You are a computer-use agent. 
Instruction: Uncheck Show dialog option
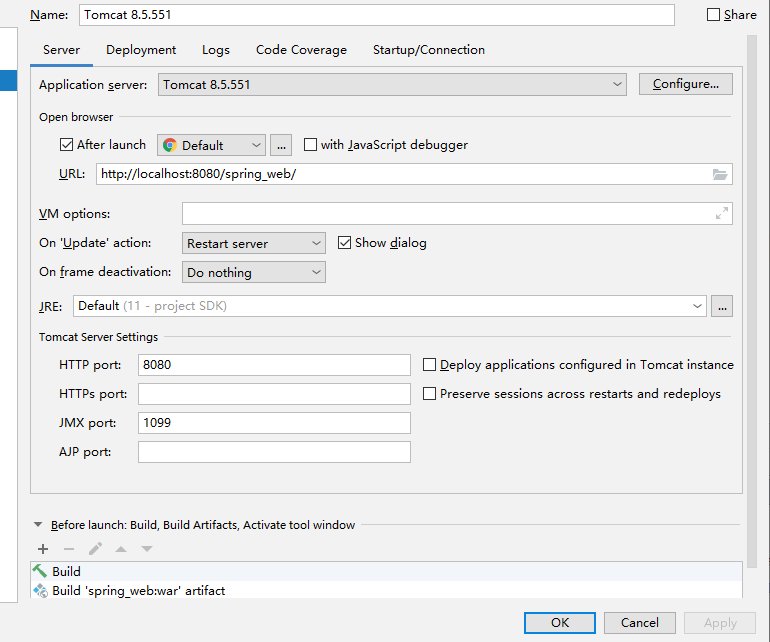(344, 243)
